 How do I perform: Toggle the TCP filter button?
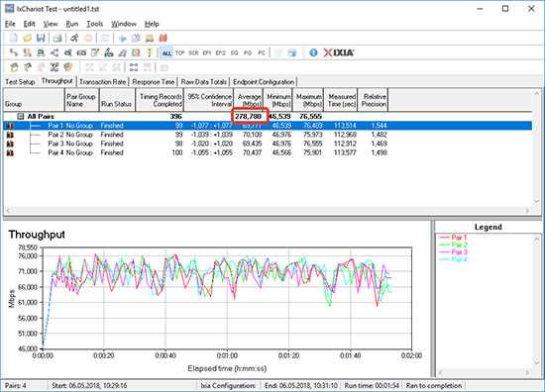(x=179, y=52)
